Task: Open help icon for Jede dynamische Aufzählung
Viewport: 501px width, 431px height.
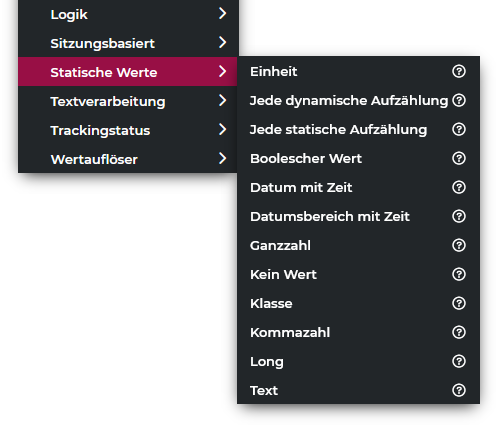Action: (459, 100)
